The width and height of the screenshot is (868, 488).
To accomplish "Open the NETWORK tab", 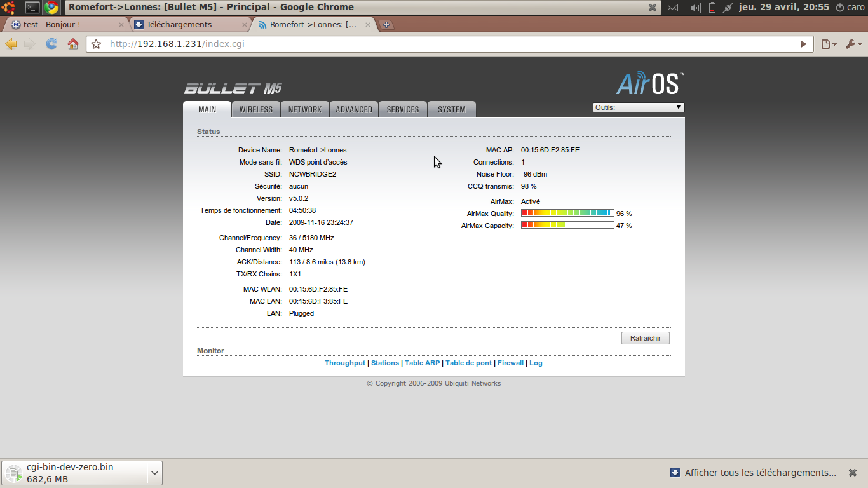I will 305,109.
